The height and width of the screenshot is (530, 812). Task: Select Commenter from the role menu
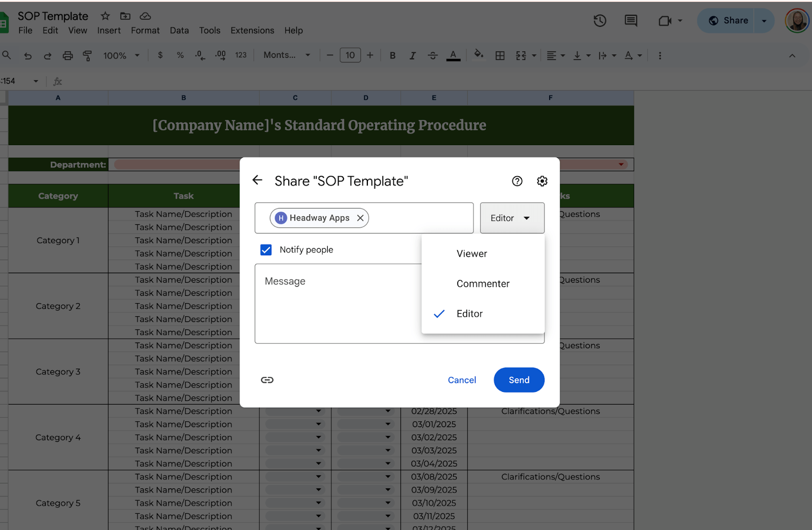pyautogui.click(x=483, y=284)
